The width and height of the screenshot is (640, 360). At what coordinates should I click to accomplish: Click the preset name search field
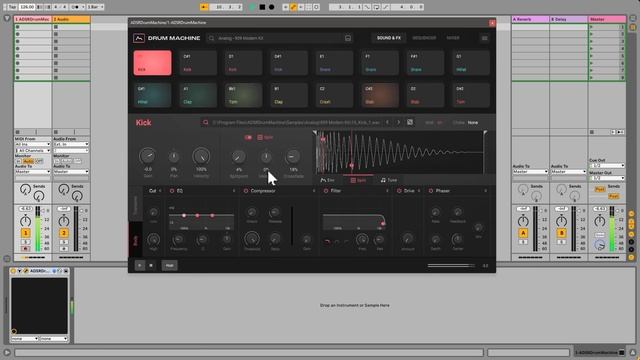[280, 38]
